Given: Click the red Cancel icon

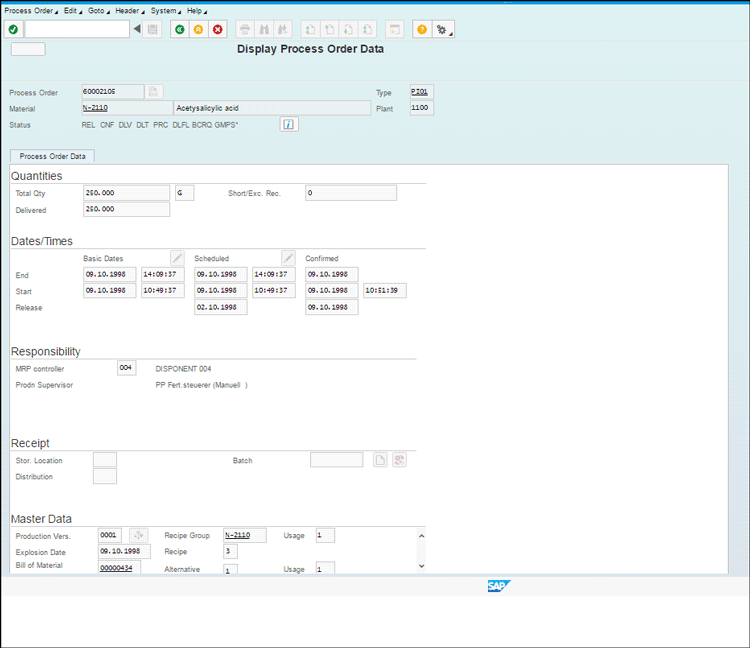Looking at the screenshot, I should click(217, 30).
